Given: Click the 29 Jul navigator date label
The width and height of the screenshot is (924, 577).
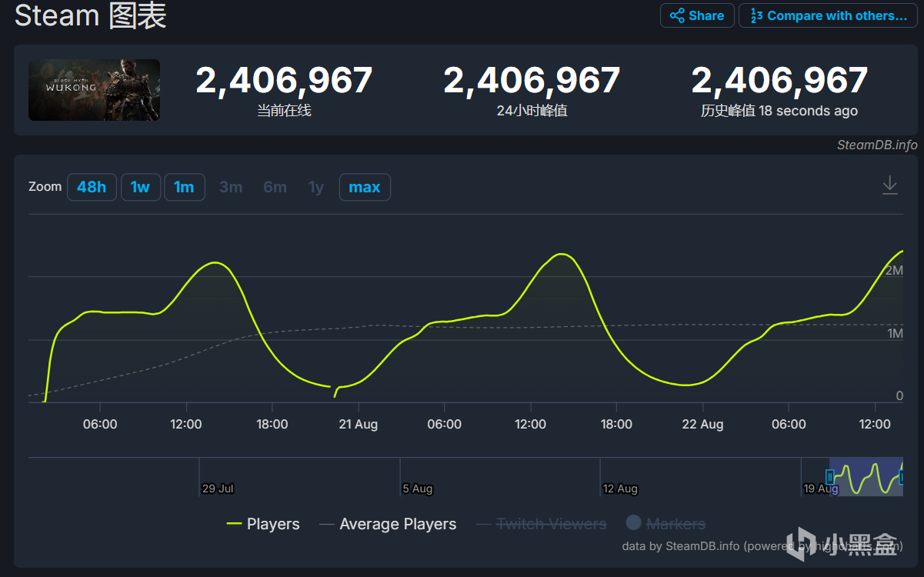Looking at the screenshot, I should click(x=218, y=489).
